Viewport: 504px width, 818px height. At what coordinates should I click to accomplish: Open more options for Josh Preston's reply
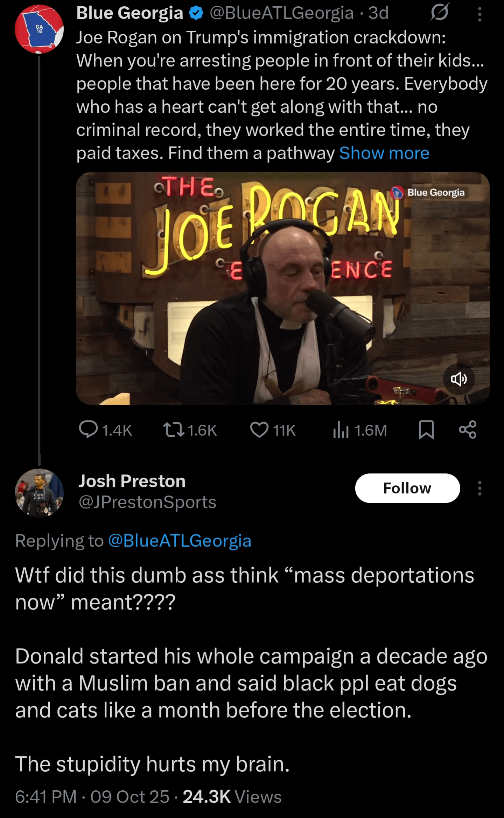pyautogui.click(x=480, y=488)
